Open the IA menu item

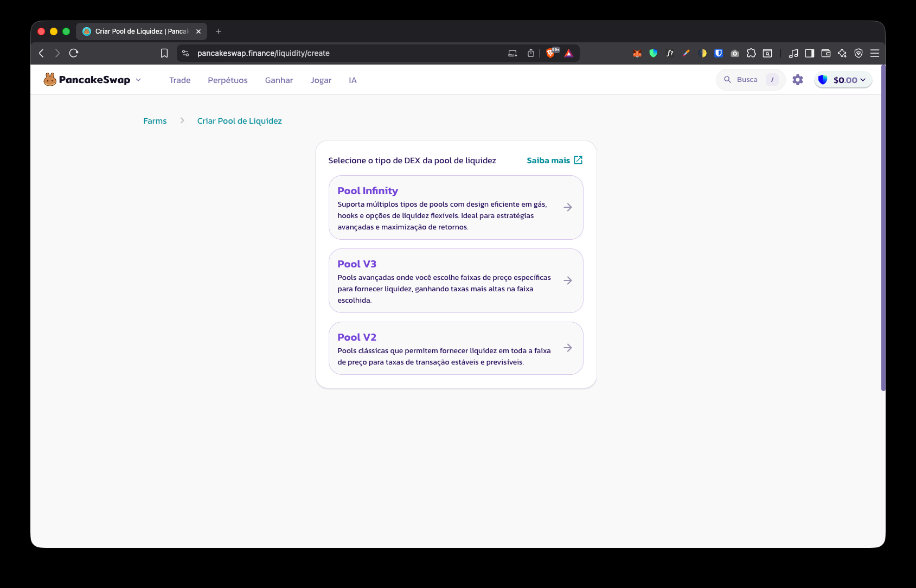353,80
